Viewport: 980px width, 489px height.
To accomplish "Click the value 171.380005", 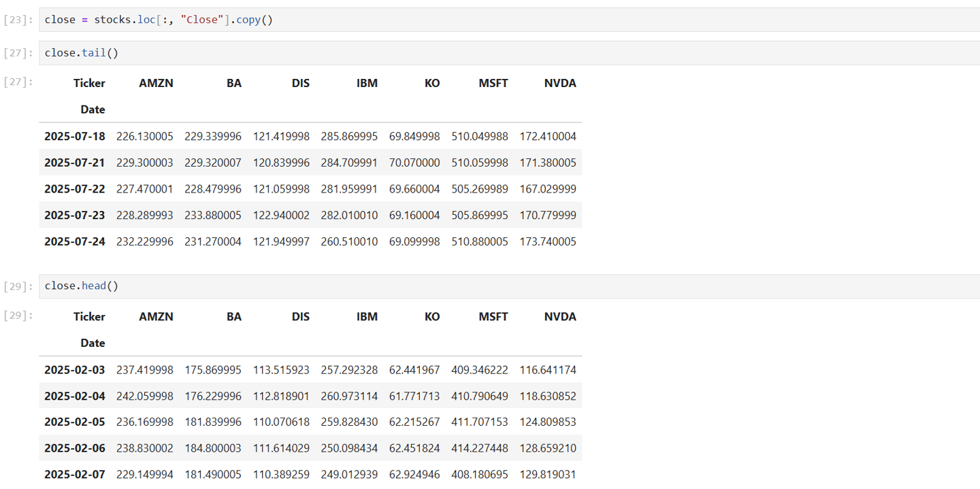I will (548, 163).
